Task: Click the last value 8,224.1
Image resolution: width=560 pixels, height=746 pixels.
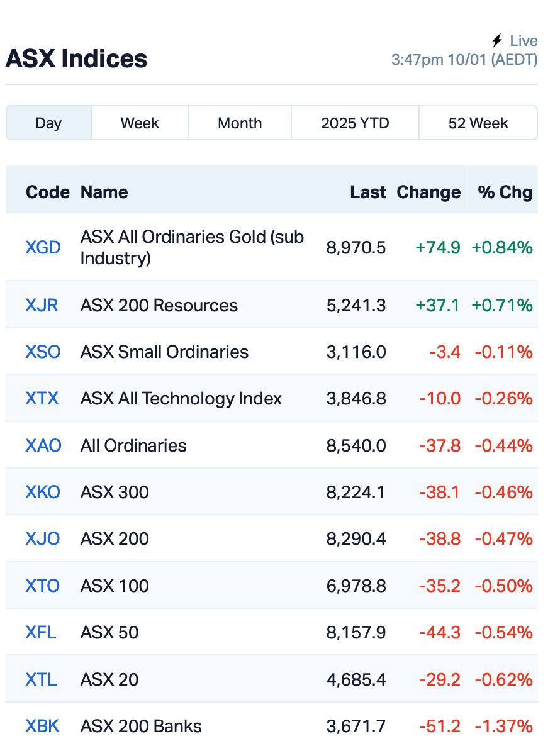Action: click(356, 492)
